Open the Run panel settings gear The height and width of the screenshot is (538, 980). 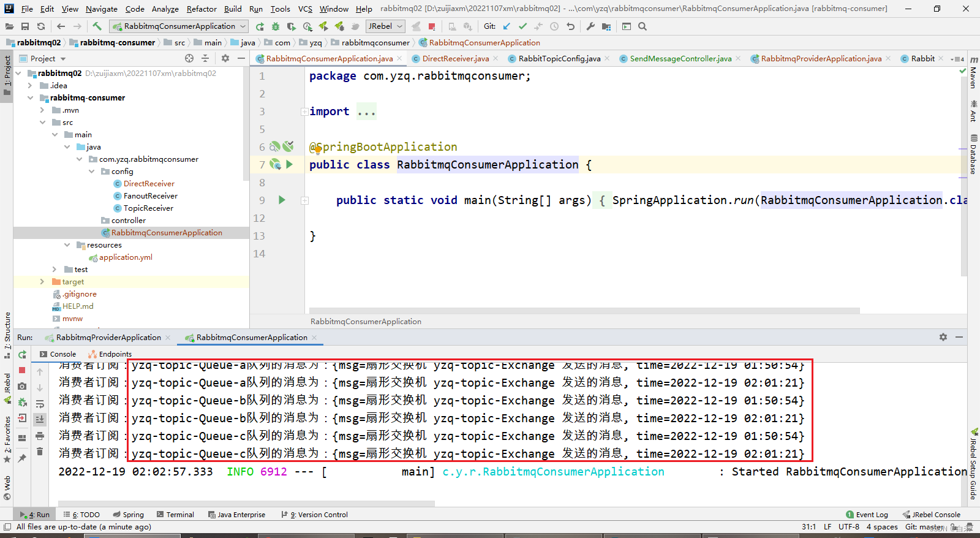[943, 337]
